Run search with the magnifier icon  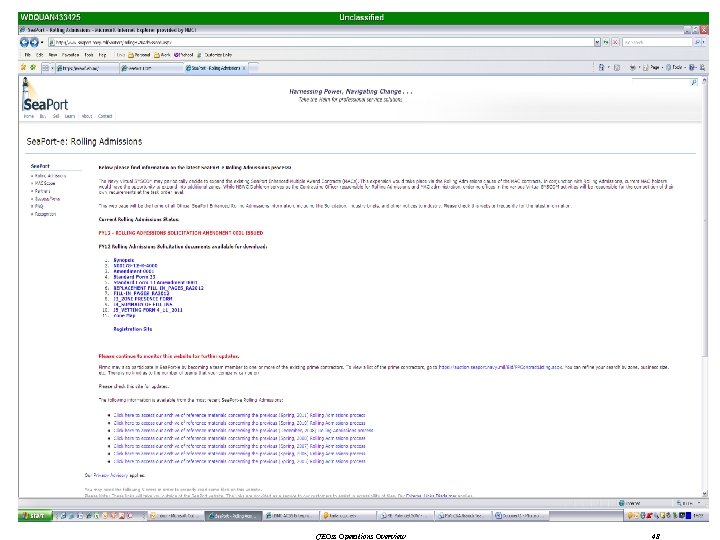pos(697,42)
